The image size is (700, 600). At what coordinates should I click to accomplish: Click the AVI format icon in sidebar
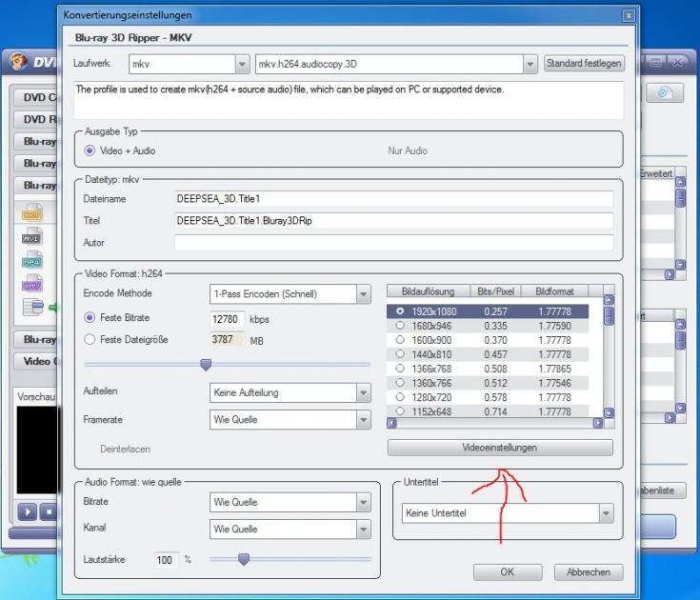(31, 236)
